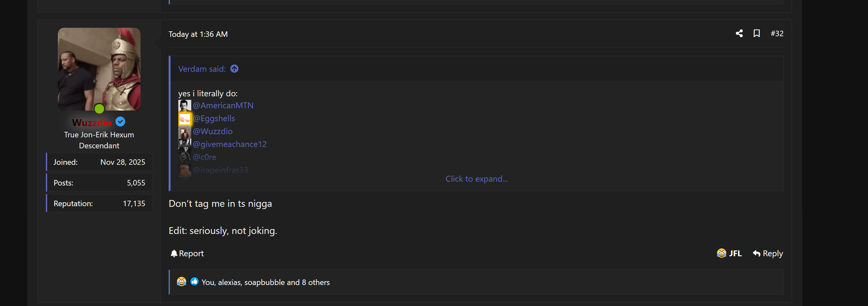Image resolution: width=868 pixels, height=306 pixels.
Task: Bookmark post #32 via bookmark icon
Action: 757,34
